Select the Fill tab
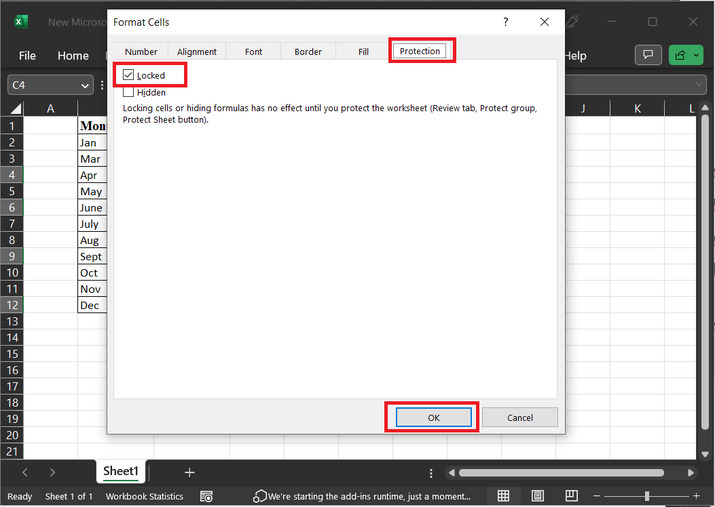The width and height of the screenshot is (715, 507). click(x=363, y=51)
